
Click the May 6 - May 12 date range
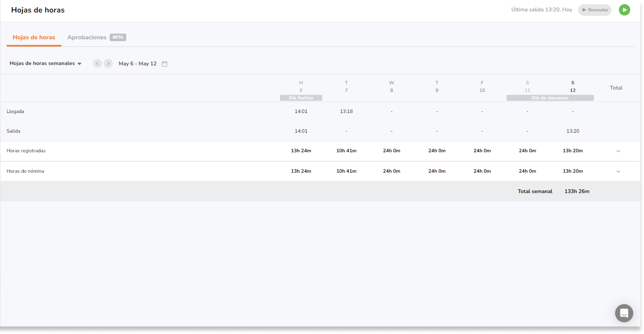point(137,63)
